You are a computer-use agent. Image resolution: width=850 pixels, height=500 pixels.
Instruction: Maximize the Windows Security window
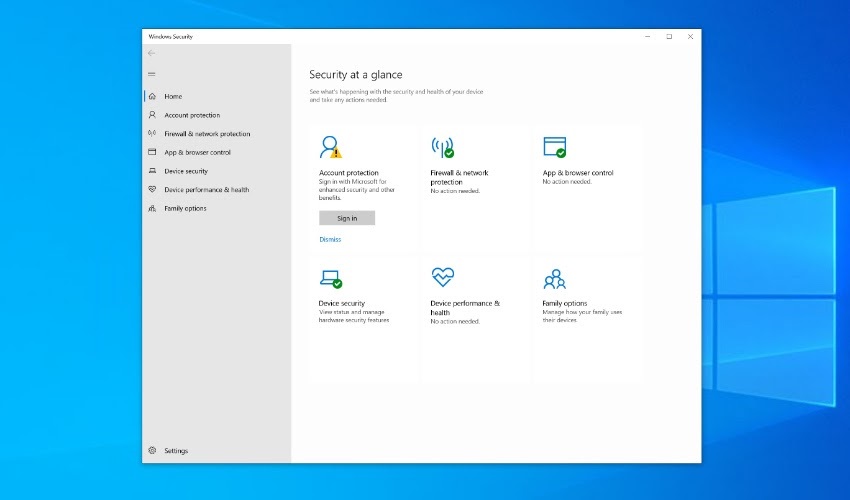coord(669,36)
